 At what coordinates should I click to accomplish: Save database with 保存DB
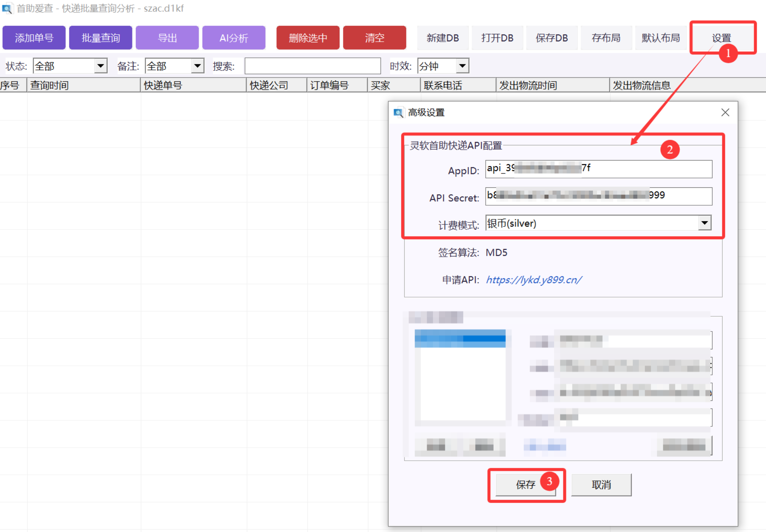pos(552,38)
